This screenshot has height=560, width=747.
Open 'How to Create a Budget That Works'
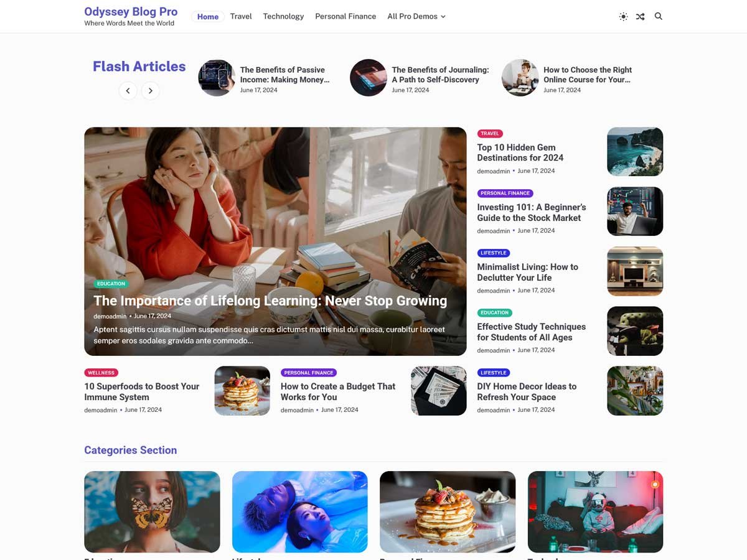(338, 391)
